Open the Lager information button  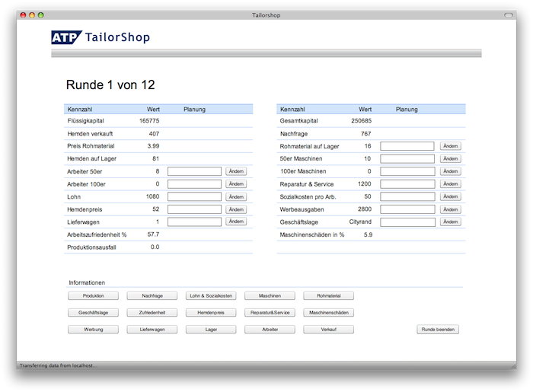pyautogui.click(x=211, y=330)
